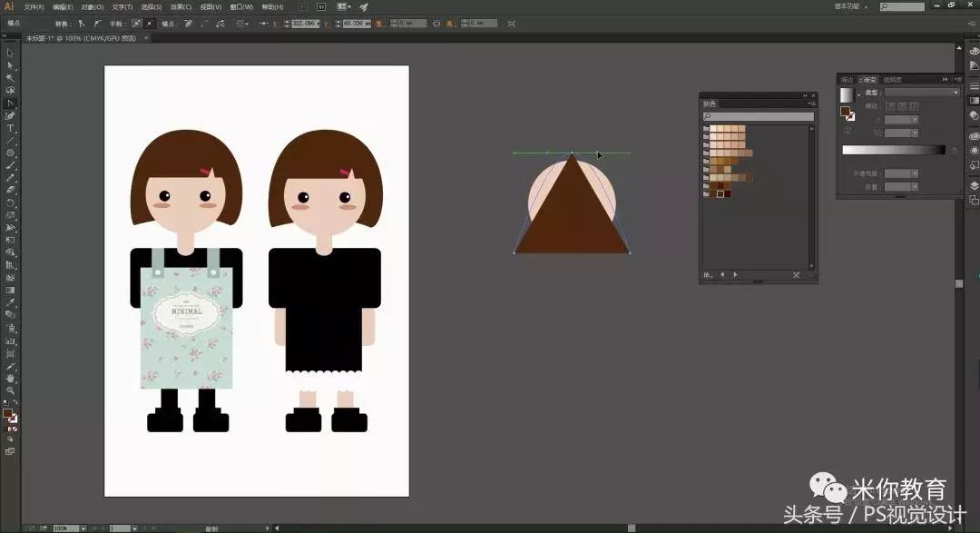Select the Selection arrow tool

tap(10, 53)
